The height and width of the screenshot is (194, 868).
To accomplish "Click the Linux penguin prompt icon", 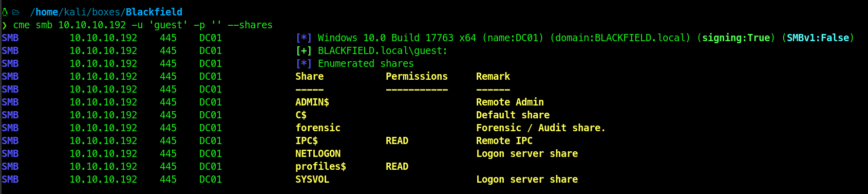I will 5,12.
